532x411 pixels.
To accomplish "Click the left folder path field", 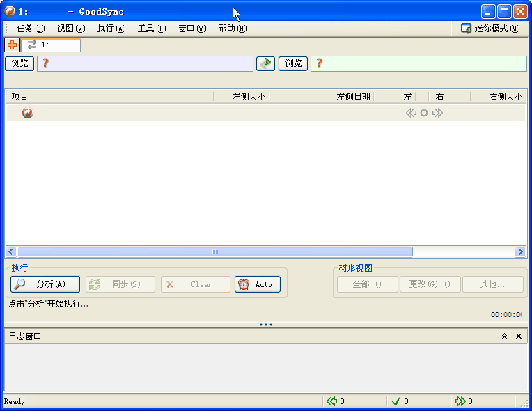I will point(146,63).
